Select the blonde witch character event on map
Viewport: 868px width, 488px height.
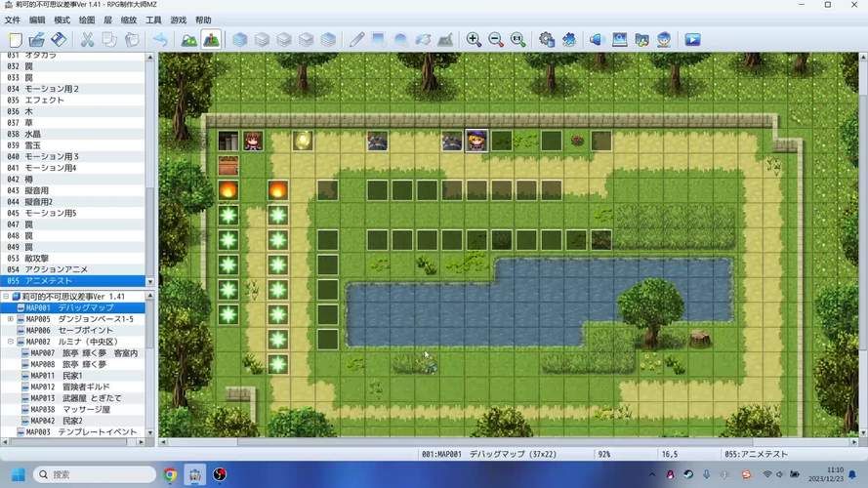(476, 141)
